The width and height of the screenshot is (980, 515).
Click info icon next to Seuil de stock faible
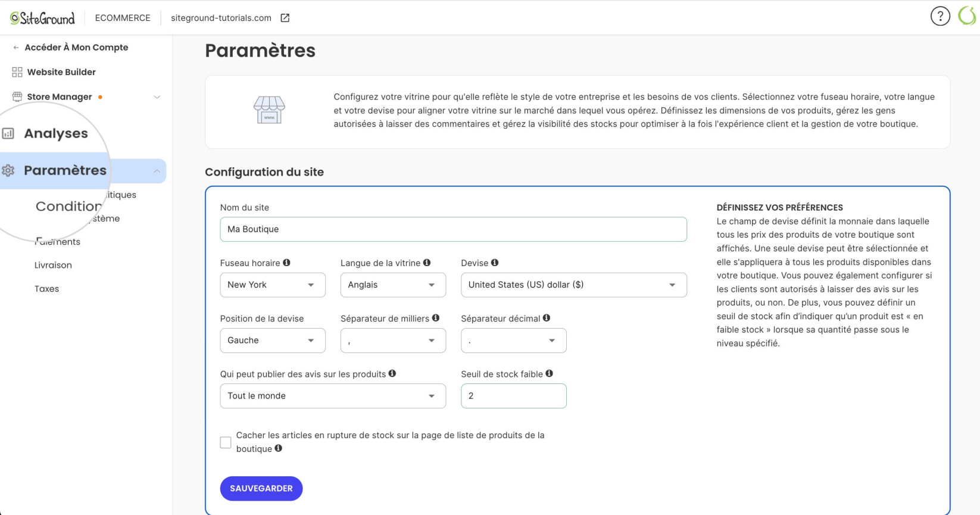click(x=550, y=373)
